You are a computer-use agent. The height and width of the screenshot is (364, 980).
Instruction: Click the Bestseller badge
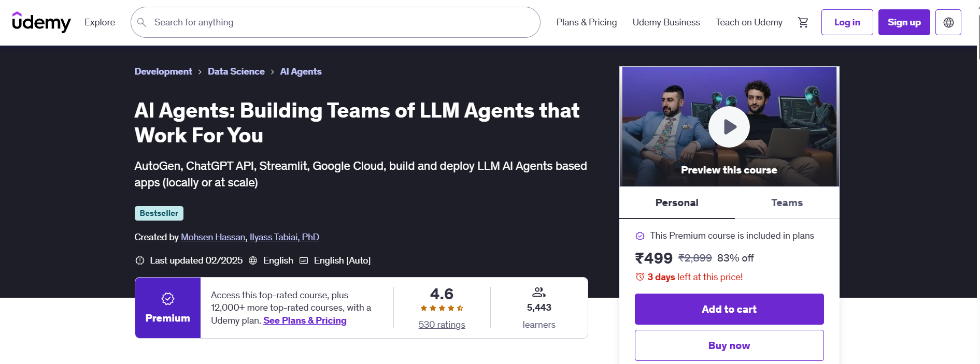pyautogui.click(x=159, y=213)
